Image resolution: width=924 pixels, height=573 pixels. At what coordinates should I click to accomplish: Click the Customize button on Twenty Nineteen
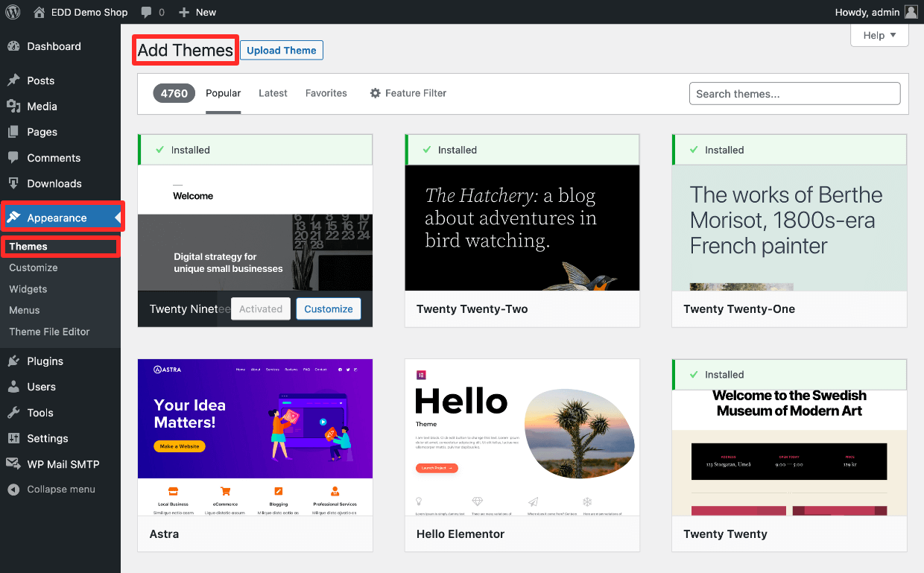click(x=329, y=308)
